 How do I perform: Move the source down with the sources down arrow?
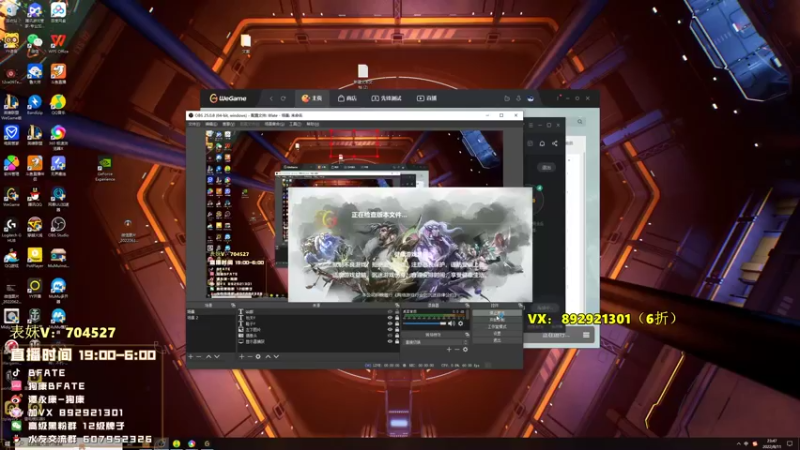click(x=277, y=357)
